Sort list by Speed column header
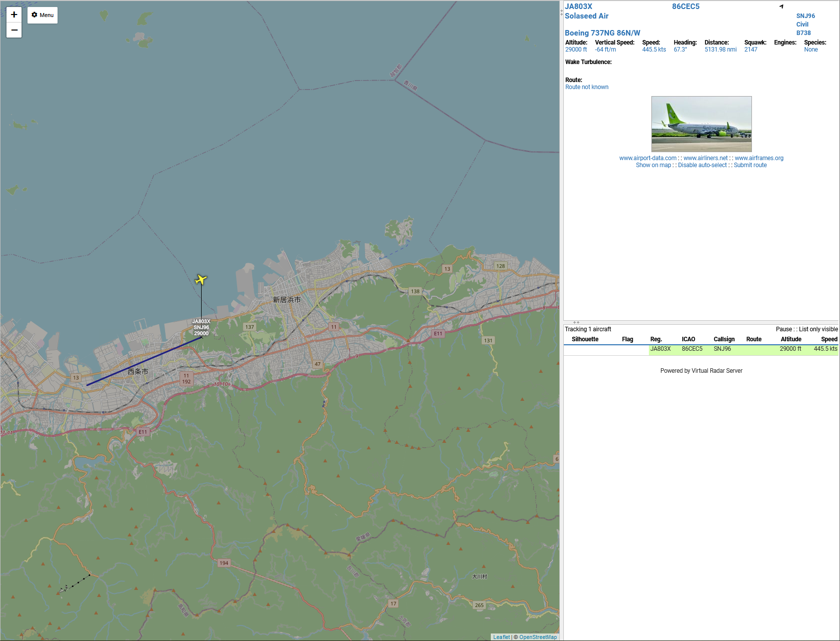Image resolution: width=840 pixels, height=641 pixels. click(x=829, y=339)
